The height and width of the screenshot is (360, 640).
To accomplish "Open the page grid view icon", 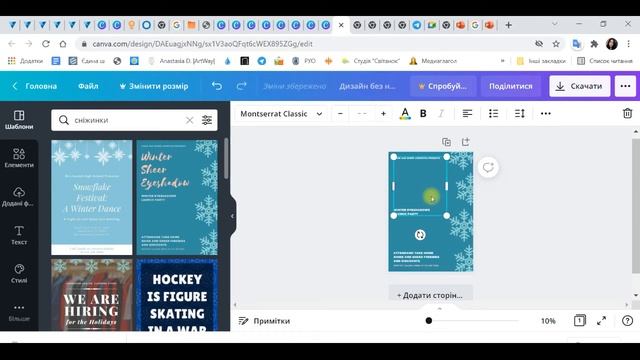I will point(580,321).
